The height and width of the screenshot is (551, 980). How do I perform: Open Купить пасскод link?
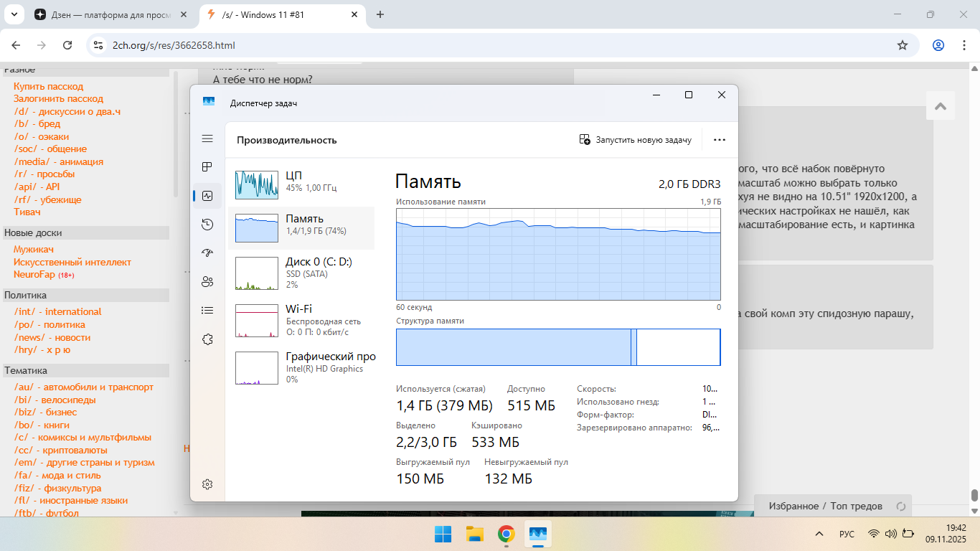(x=48, y=86)
